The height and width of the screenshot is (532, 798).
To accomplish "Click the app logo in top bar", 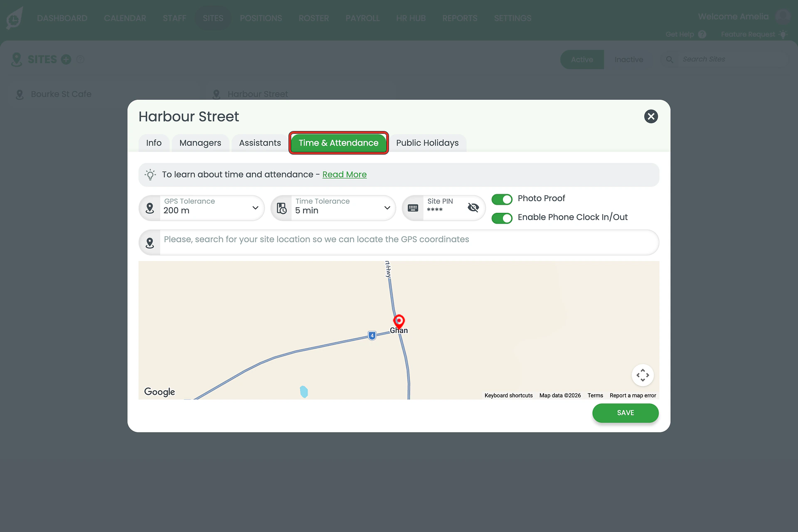I will pyautogui.click(x=15, y=18).
